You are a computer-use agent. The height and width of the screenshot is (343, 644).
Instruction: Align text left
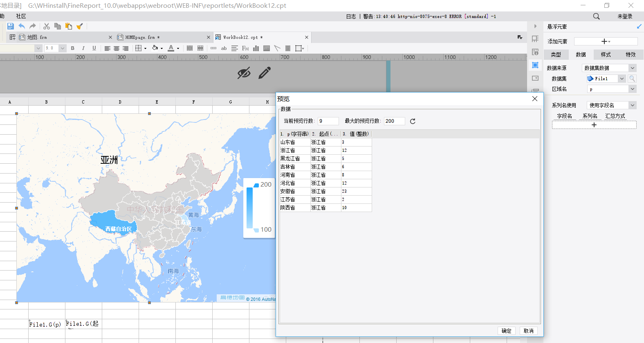[107, 48]
